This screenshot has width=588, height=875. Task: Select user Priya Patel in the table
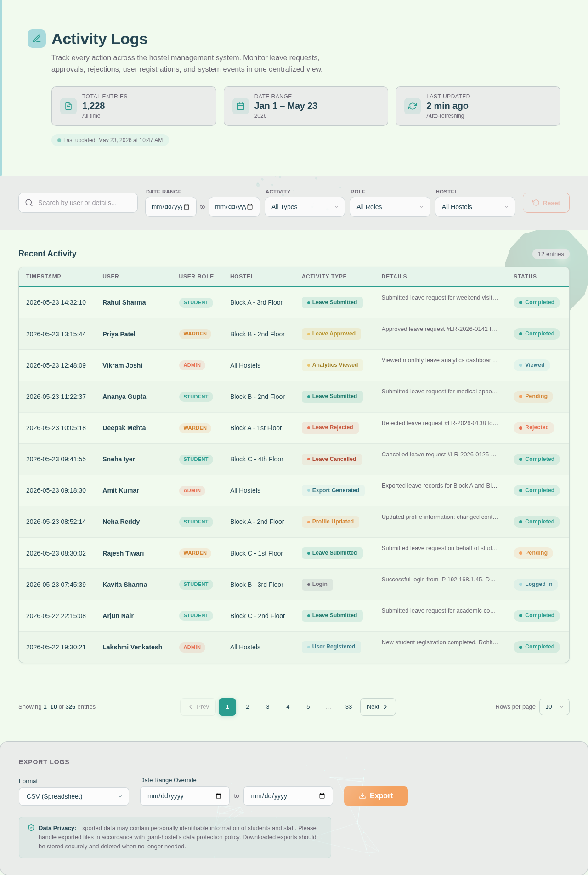click(119, 334)
